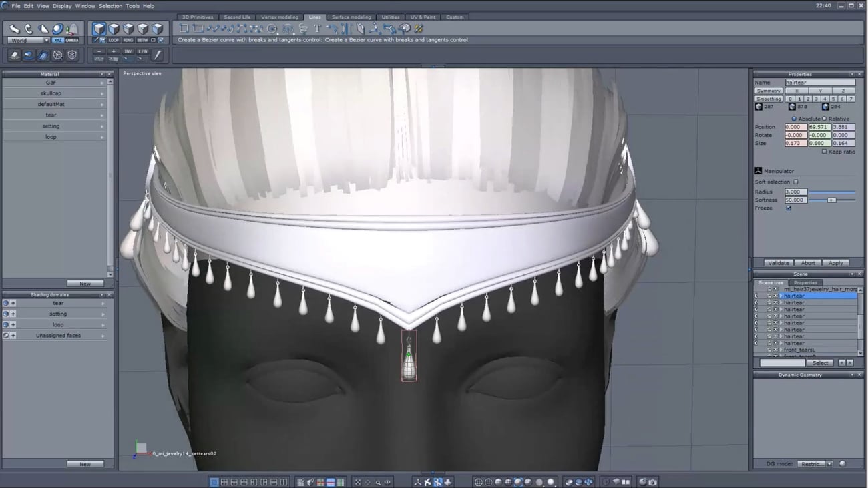Select the rotate manipulator arrow icon
The image size is (868, 488).
coord(29,29)
